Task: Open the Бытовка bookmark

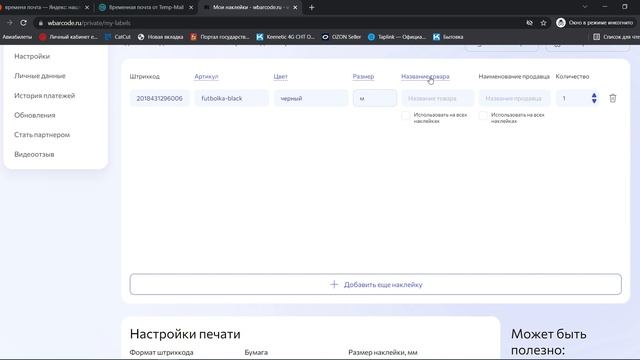Action: tap(448, 37)
